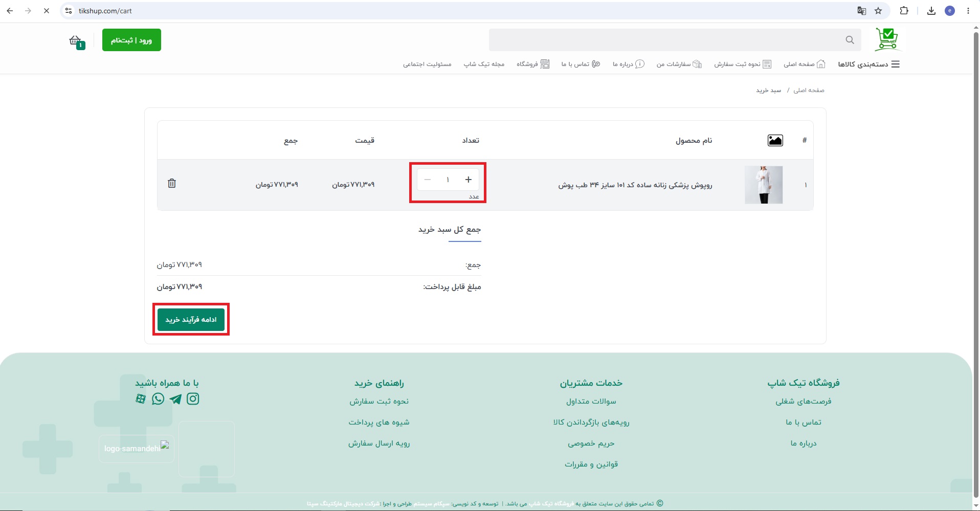The image size is (980, 511).
Task: Click the browser address bar URL
Action: point(105,11)
